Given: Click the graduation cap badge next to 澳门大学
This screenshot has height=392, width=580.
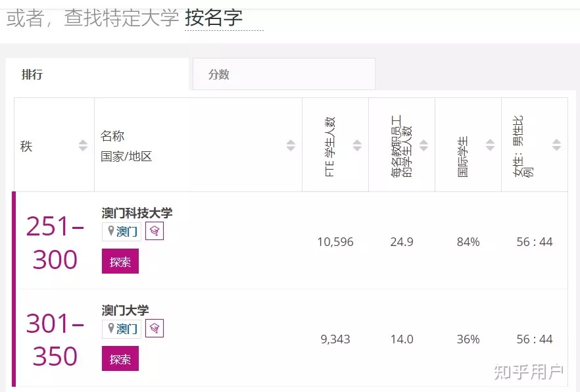Looking at the screenshot, I should tap(154, 328).
